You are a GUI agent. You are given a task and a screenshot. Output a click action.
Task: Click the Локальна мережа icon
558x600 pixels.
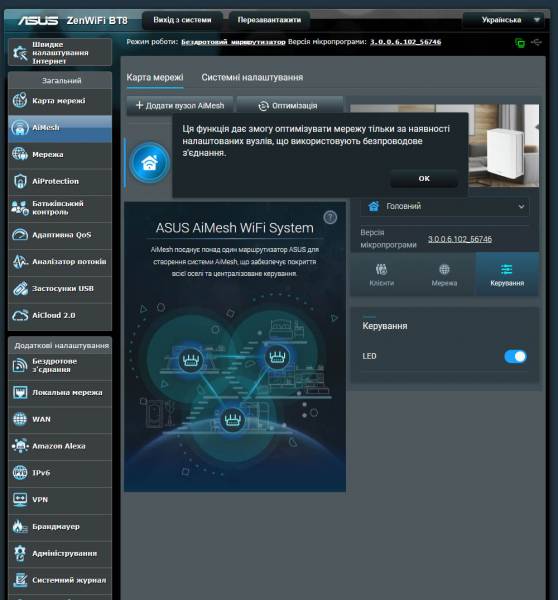pos(20,392)
